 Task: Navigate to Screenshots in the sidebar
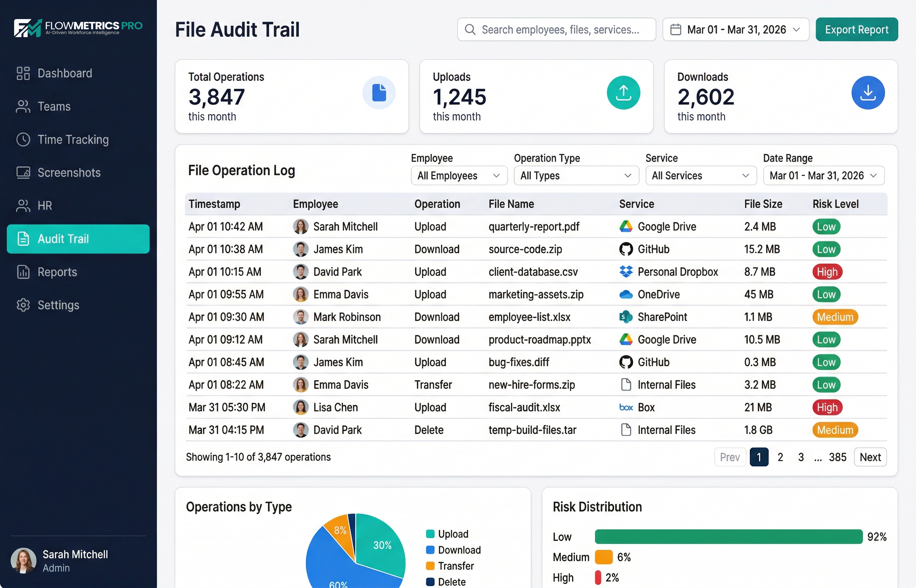(69, 172)
